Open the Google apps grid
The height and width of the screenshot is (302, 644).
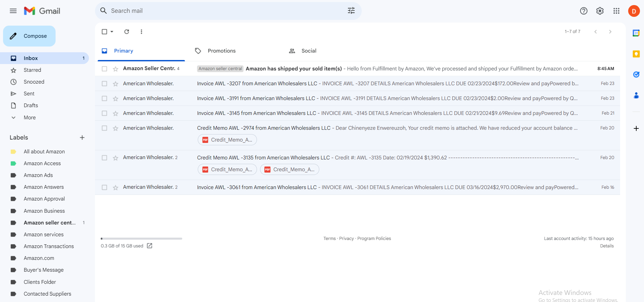point(616,11)
